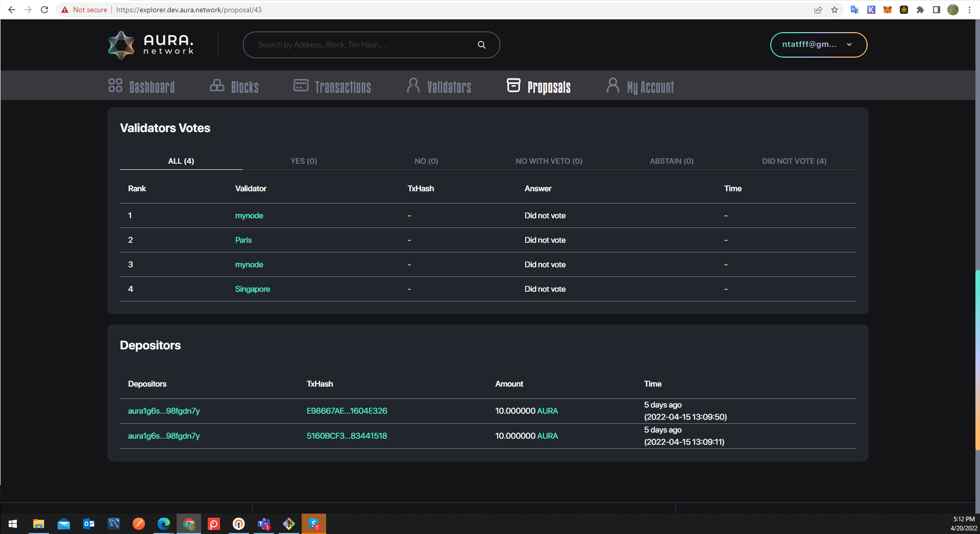Click the Rank column header
This screenshot has height=534, width=980.
point(137,189)
